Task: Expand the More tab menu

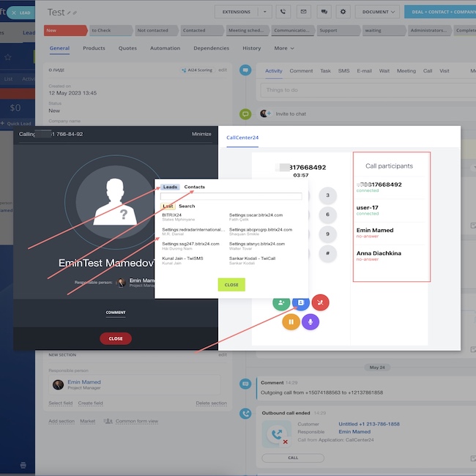Action: coord(284,48)
